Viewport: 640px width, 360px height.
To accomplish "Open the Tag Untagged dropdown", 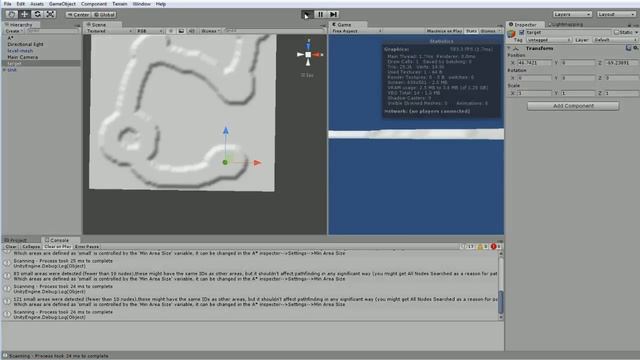I will (x=549, y=40).
